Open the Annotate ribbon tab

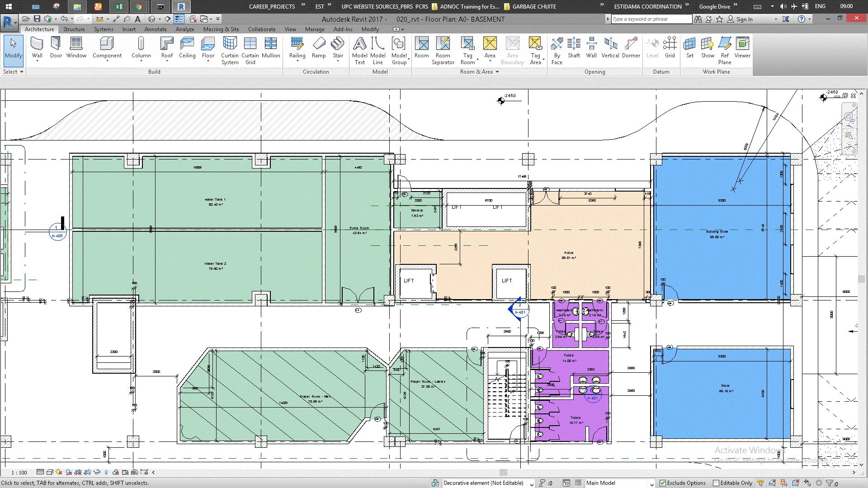tap(156, 29)
